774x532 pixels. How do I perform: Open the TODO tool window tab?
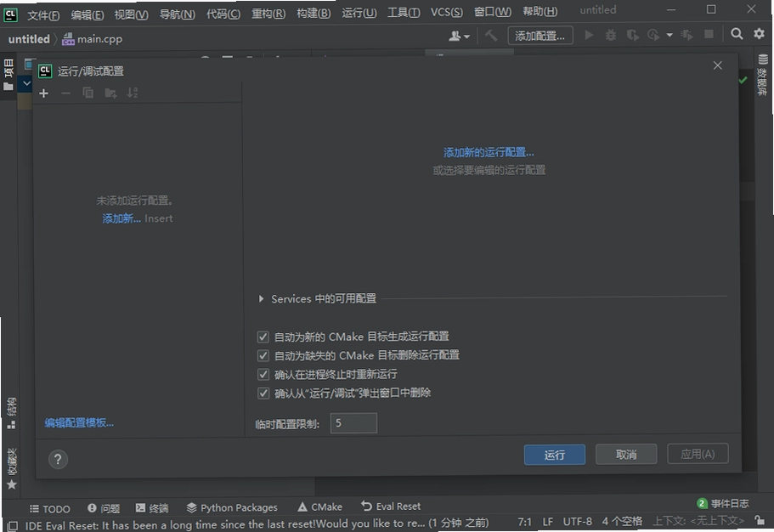point(50,509)
